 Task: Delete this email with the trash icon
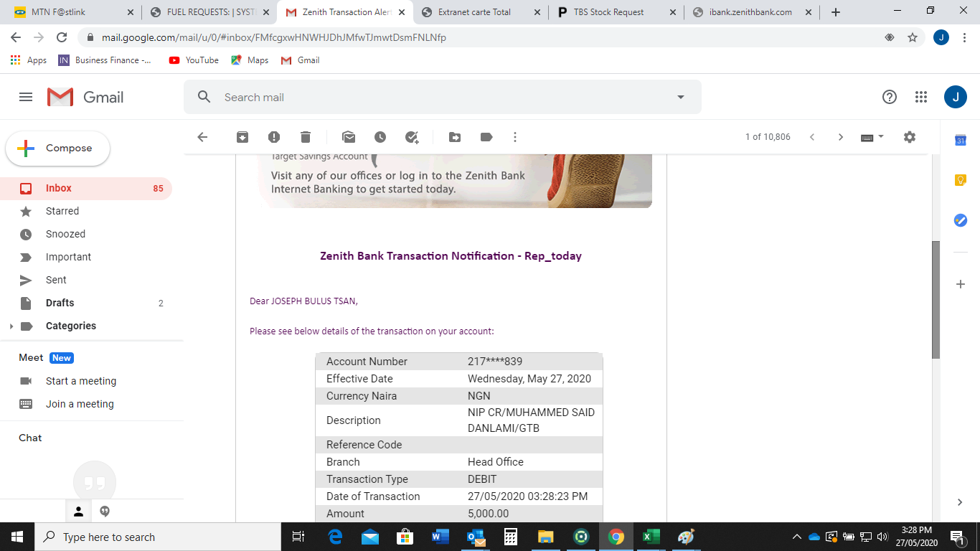click(x=306, y=137)
